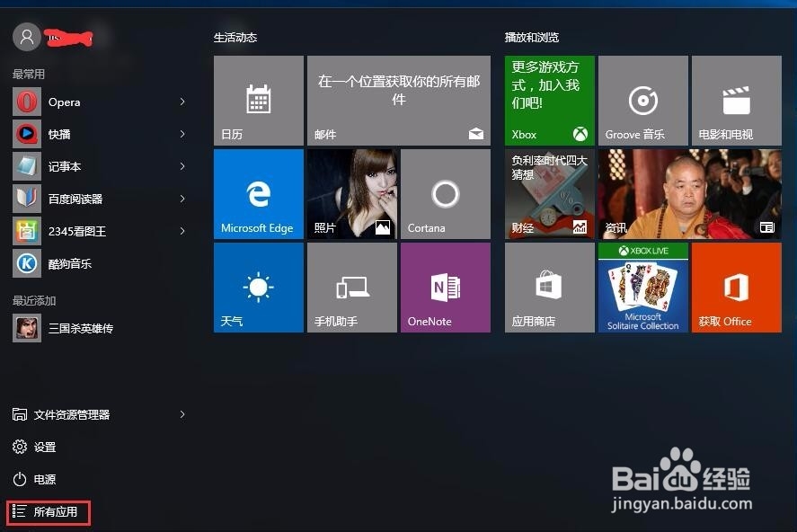Open Groove 音乐 tile
The height and width of the screenshot is (532, 797).
[x=643, y=101]
